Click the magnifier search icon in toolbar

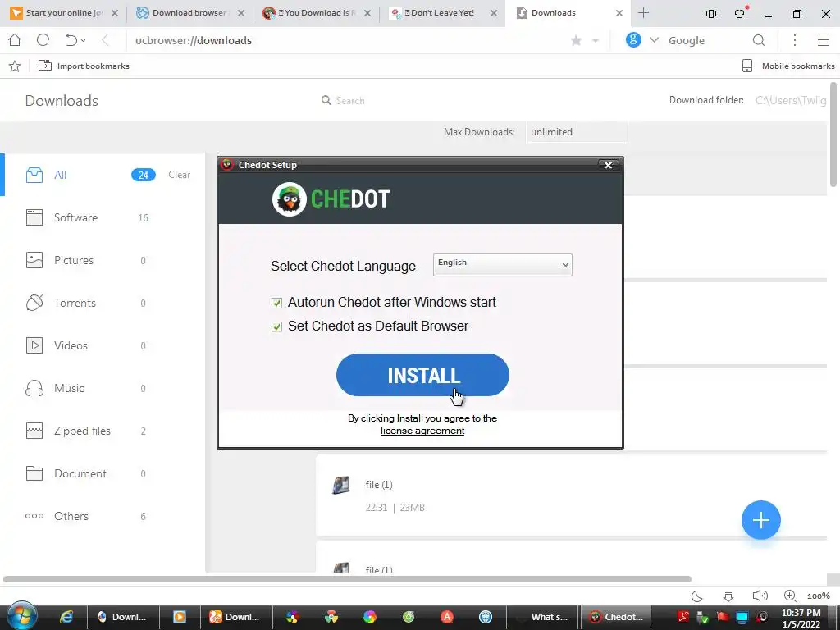tap(759, 40)
